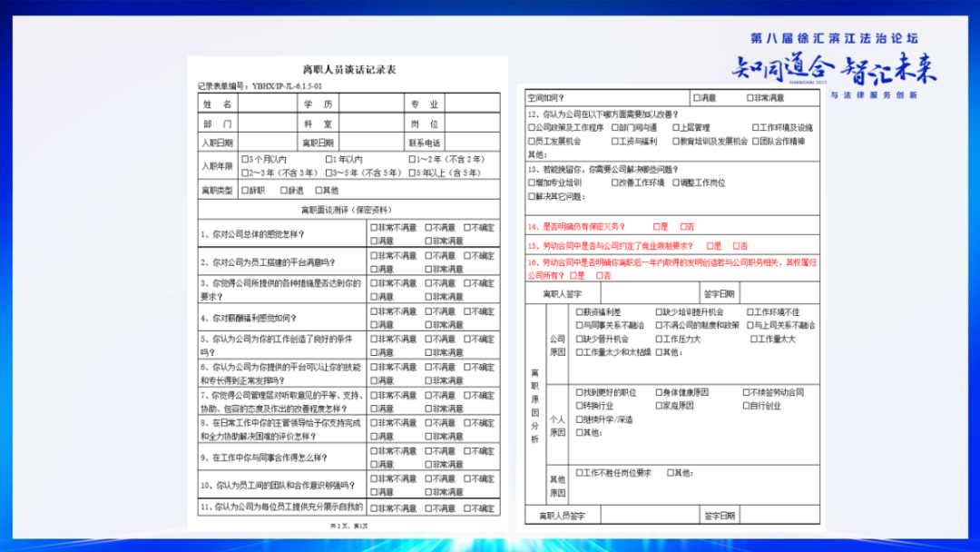Tick 薪资福利差 under 公司原因
Screen dimensions: 980x552
point(579,312)
